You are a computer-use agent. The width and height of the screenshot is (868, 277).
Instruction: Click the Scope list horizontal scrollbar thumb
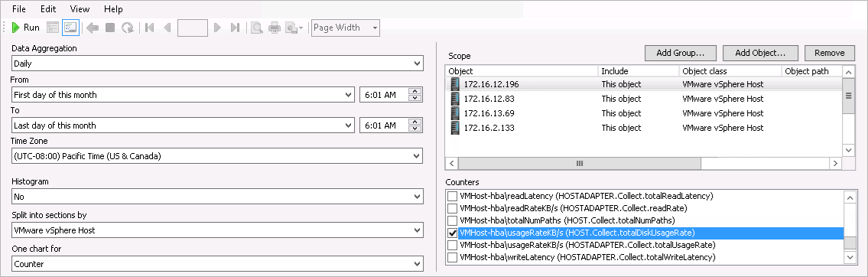[x=580, y=164]
